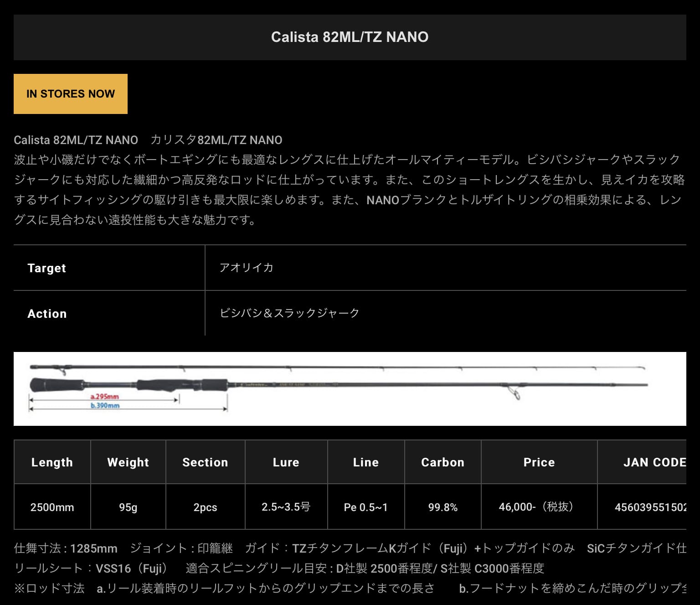Click the Calista 82ML/TZ NANO page title

[350, 37]
